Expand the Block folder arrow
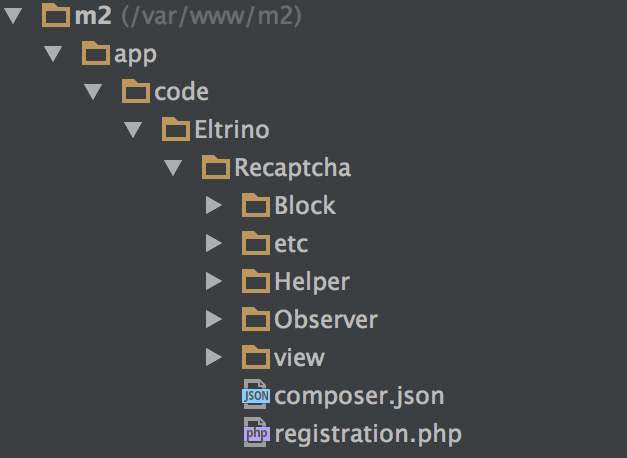Image resolution: width=627 pixels, height=458 pixels. point(212,206)
